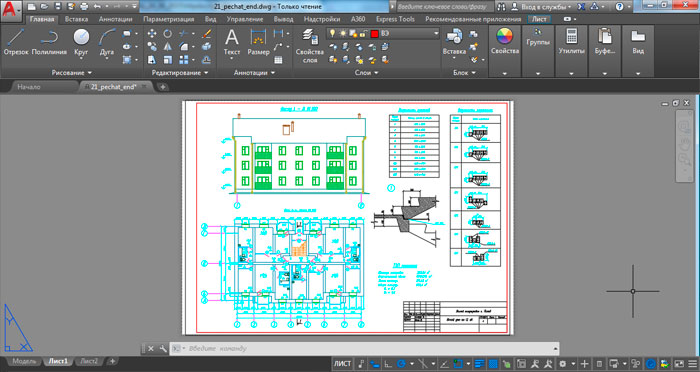The width and height of the screenshot is (700, 372).
Task: Click the status bar customization menu button
Action: [x=692, y=364]
